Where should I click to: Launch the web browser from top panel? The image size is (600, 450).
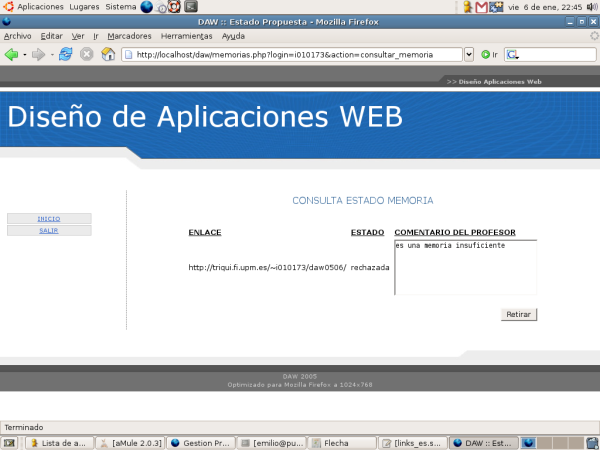coord(146,7)
